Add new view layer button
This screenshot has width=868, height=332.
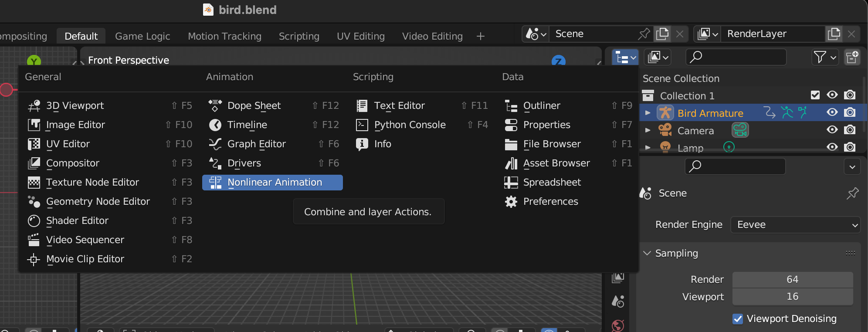[x=834, y=34]
